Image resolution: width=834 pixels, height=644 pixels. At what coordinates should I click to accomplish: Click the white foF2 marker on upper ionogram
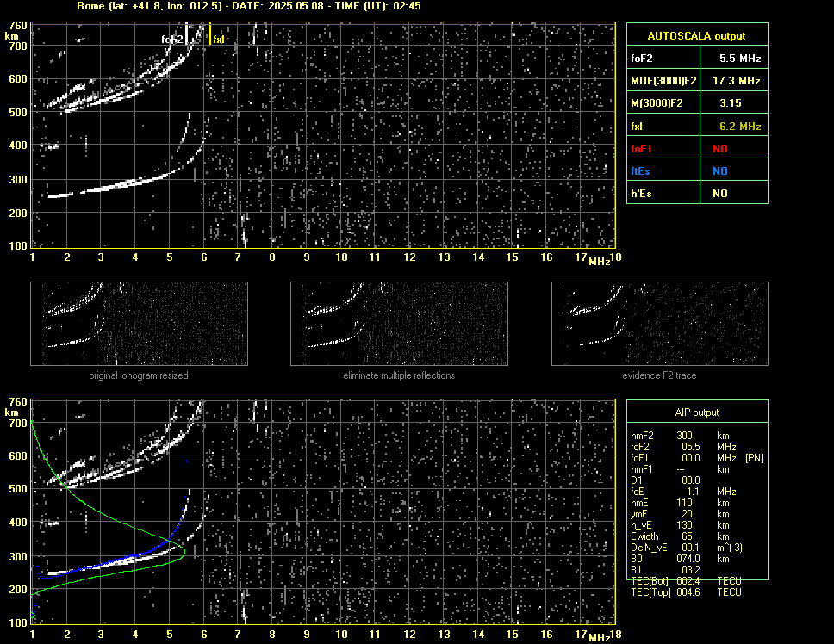(186, 34)
